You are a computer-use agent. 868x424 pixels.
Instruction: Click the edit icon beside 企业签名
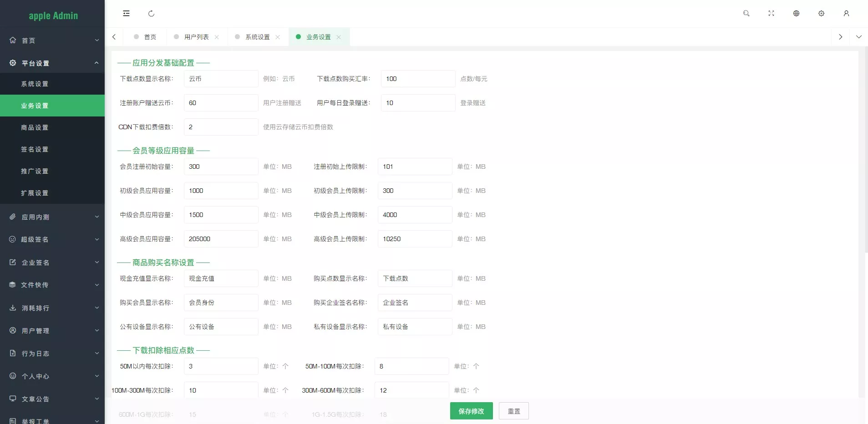click(13, 262)
